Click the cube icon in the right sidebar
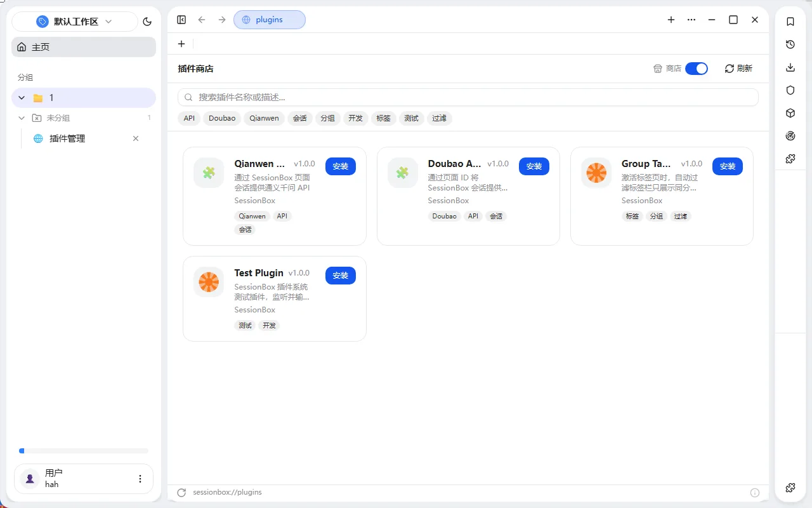The height and width of the screenshot is (508, 812). coord(790,113)
